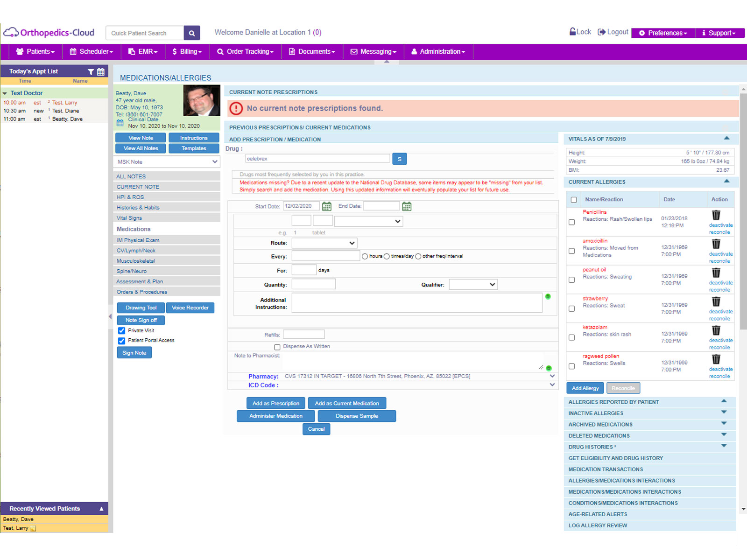Screen dimensions: 747x560
Task: Open the Route dropdown
Action: (324, 243)
